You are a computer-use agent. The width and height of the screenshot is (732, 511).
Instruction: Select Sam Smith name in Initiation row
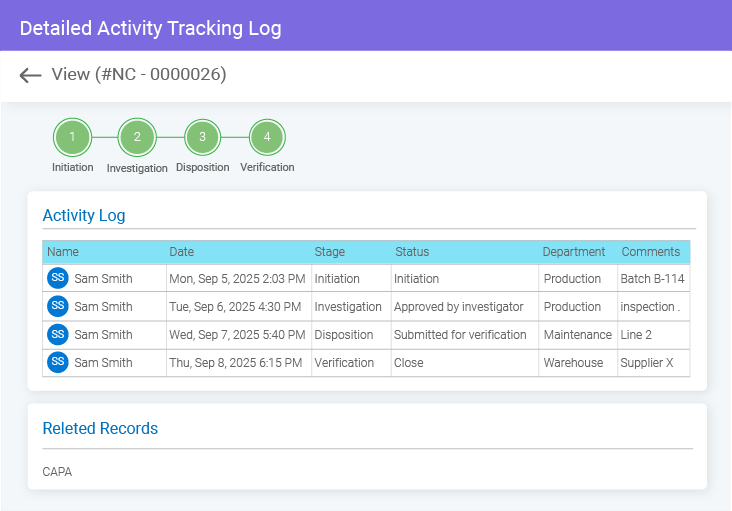(104, 279)
